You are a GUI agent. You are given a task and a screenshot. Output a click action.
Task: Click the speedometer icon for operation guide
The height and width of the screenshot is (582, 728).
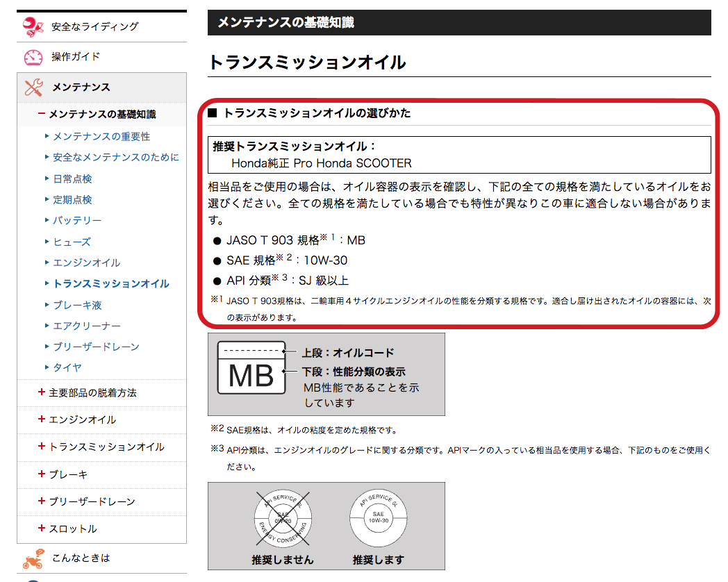33,57
